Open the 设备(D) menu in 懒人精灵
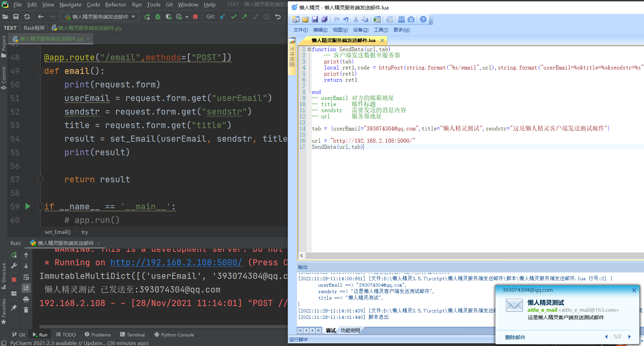 click(361, 30)
